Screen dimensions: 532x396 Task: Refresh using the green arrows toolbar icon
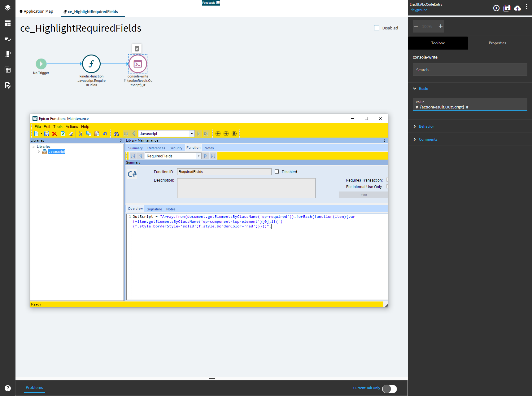[x=63, y=134]
